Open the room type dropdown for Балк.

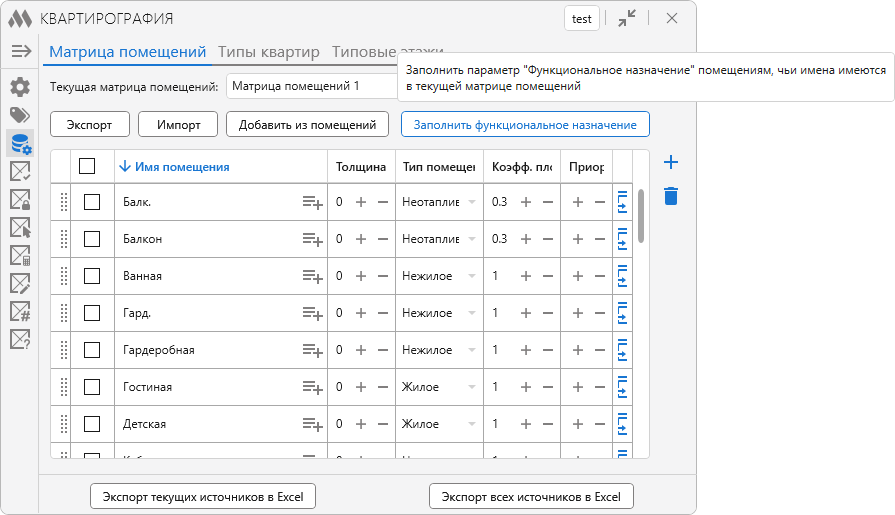471,202
